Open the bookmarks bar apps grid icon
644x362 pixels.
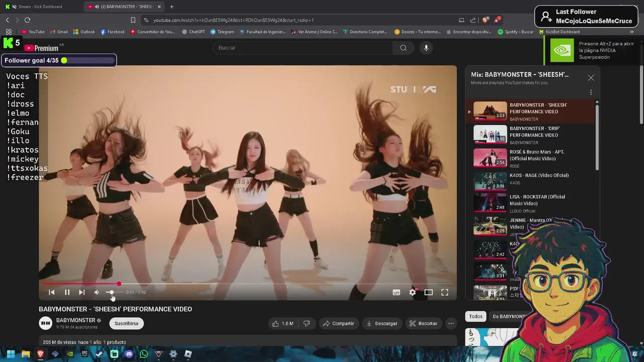[9, 32]
